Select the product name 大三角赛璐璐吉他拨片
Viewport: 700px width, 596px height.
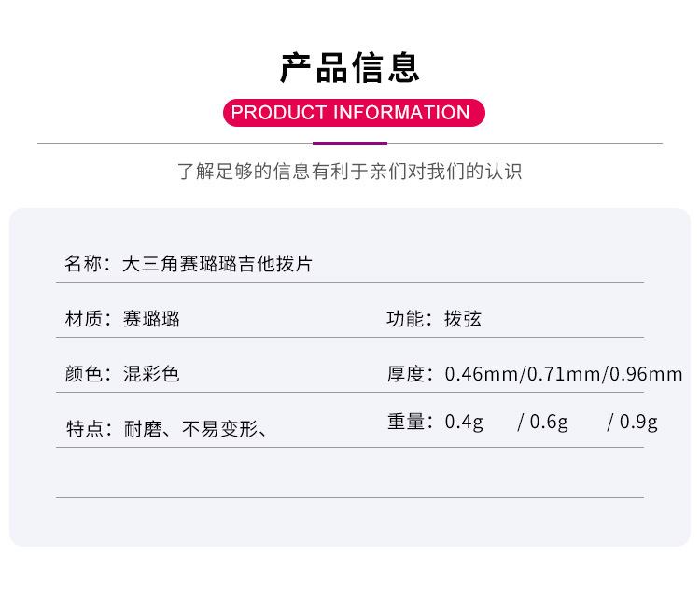click(x=217, y=264)
